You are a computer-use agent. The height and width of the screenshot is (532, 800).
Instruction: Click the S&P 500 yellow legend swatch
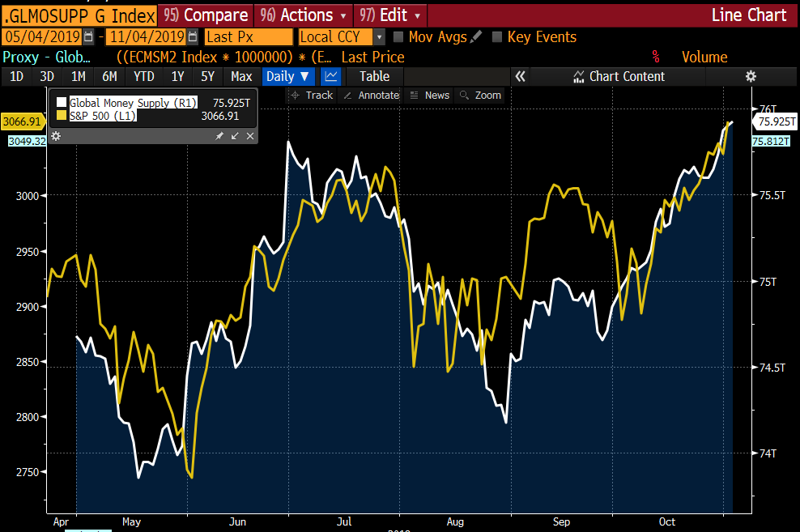tap(62, 116)
